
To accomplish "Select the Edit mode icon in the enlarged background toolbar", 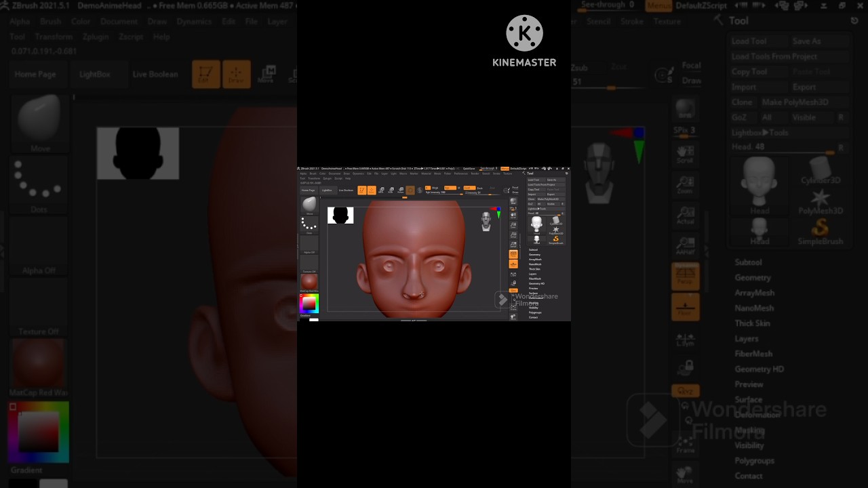I will tap(205, 74).
